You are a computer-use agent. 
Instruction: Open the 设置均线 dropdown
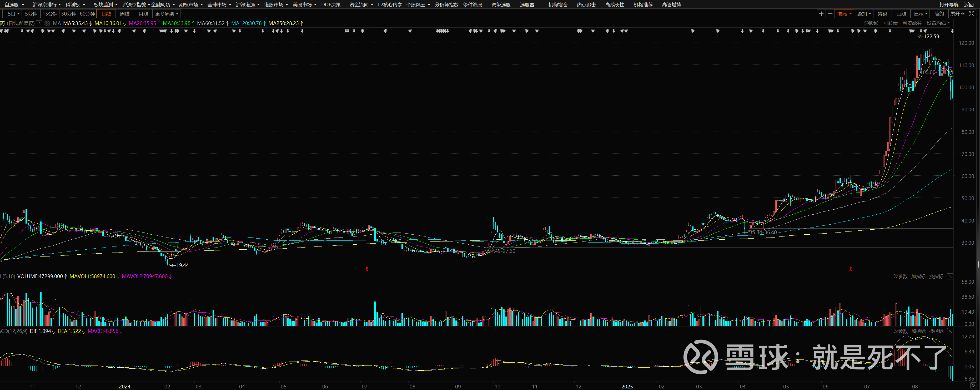(x=938, y=23)
